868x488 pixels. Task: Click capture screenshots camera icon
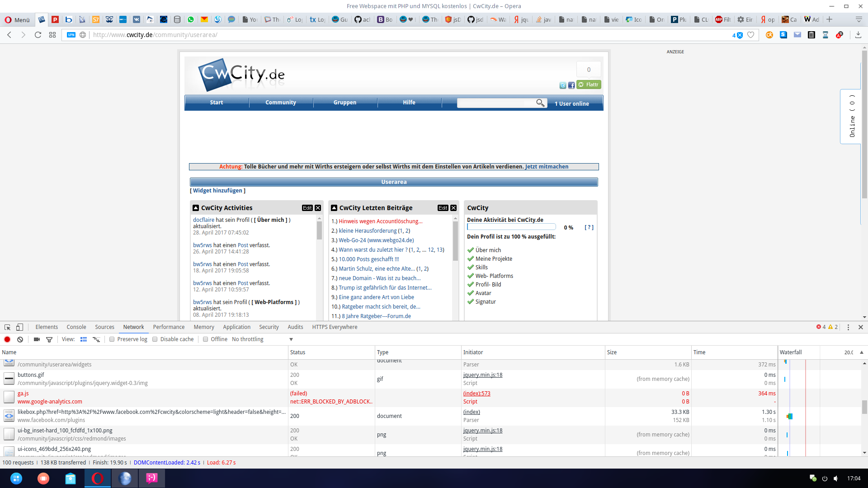[x=37, y=339]
